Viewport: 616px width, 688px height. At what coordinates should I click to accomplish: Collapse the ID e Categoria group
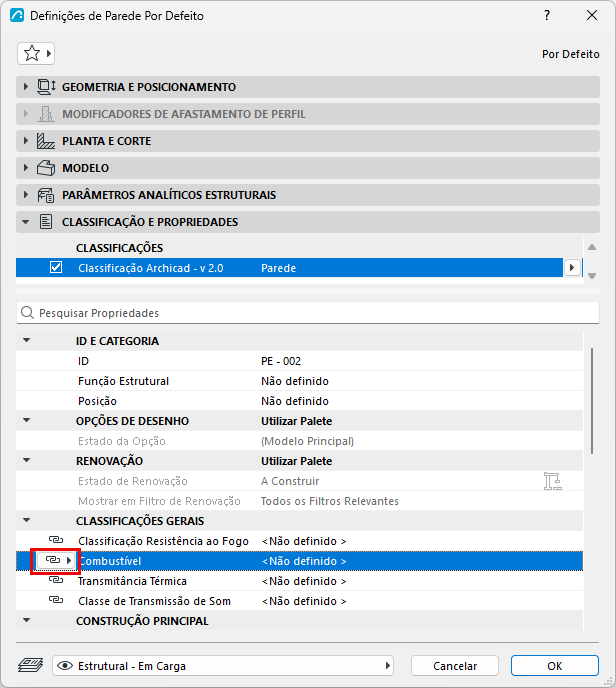(27, 340)
